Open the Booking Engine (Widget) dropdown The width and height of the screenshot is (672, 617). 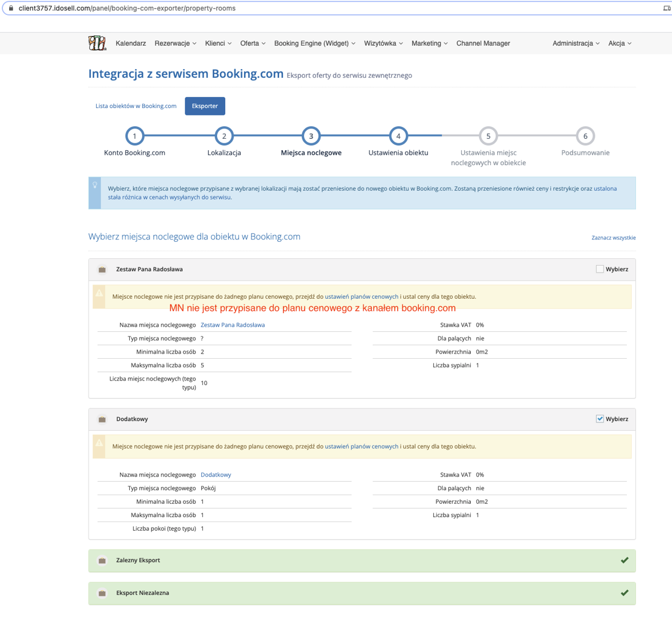coord(314,43)
